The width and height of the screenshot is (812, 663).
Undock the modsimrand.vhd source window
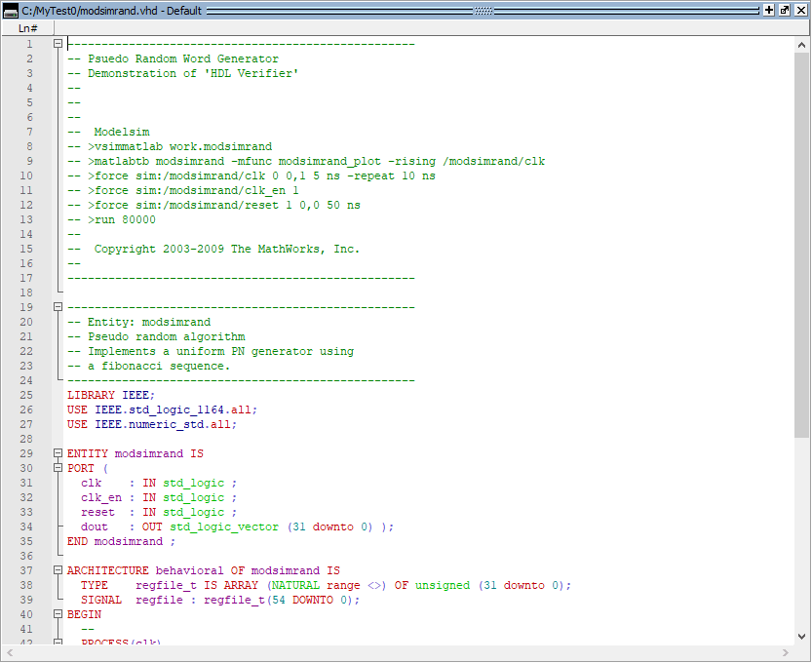pos(785,10)
